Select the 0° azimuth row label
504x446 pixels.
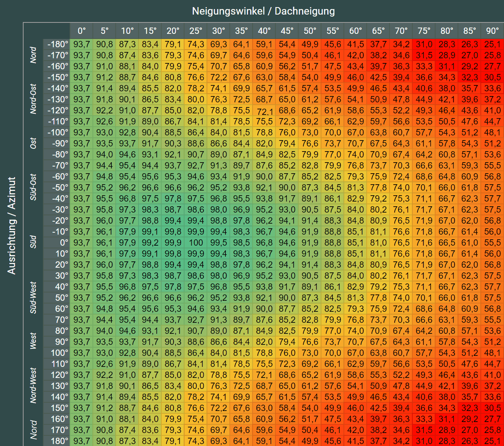(x=57, y=243)
